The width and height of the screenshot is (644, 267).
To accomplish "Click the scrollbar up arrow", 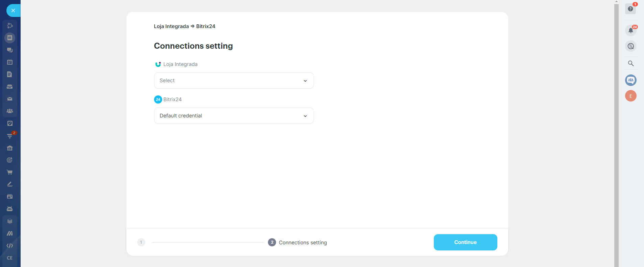I will click(x=616, y=2).
